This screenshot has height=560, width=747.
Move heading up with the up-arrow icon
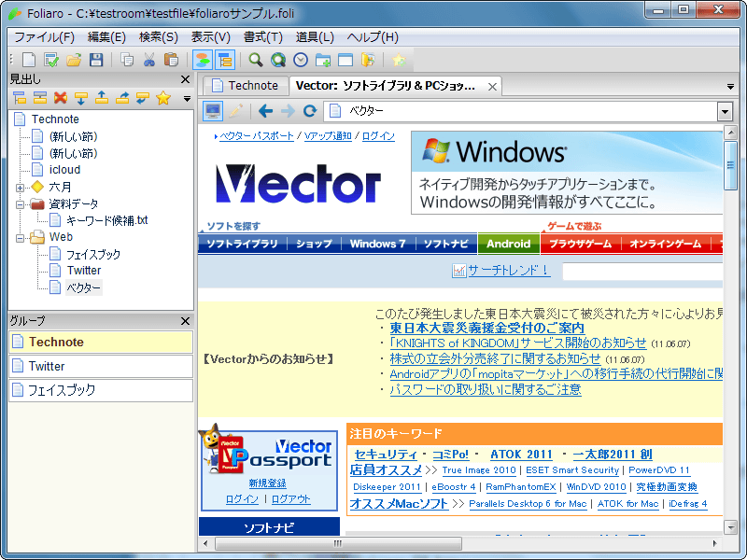click(x=102, y=98)
